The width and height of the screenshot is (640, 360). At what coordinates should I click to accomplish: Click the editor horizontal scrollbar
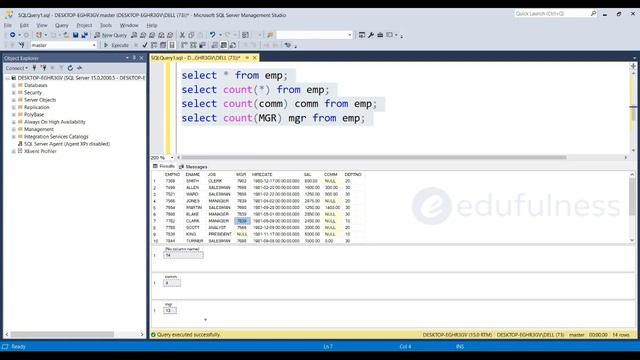(374, 158)
